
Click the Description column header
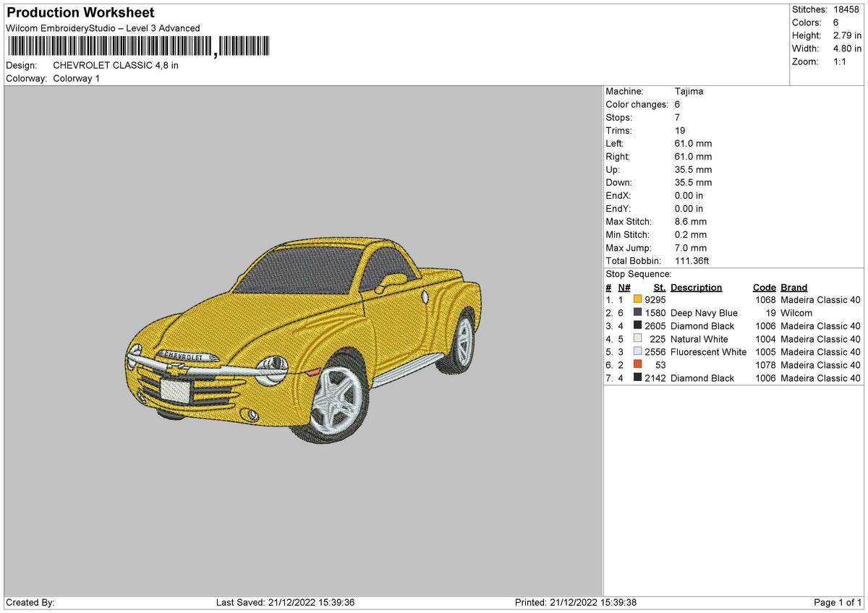tap(696, 287)
